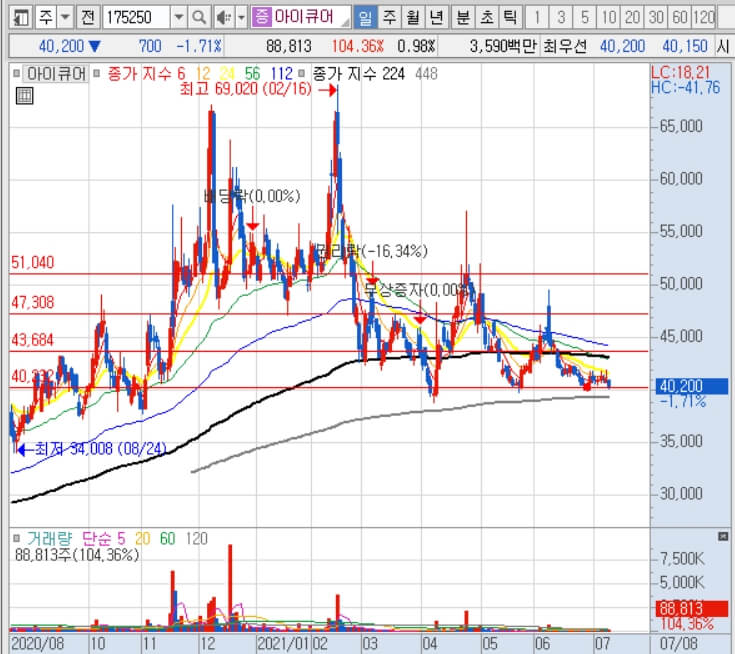Click the panel layout icon at top-left
Viewport: 735px width, 654px height.
tap(21, 18)
